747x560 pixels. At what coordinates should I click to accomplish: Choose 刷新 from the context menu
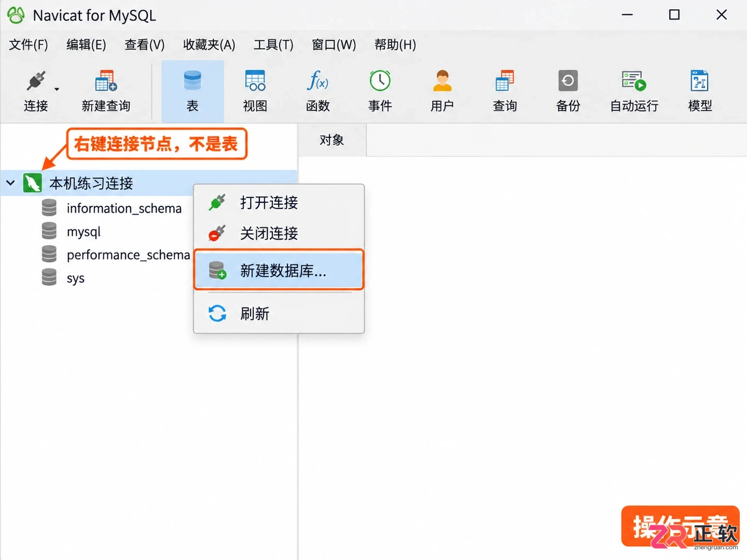(279, 313)
